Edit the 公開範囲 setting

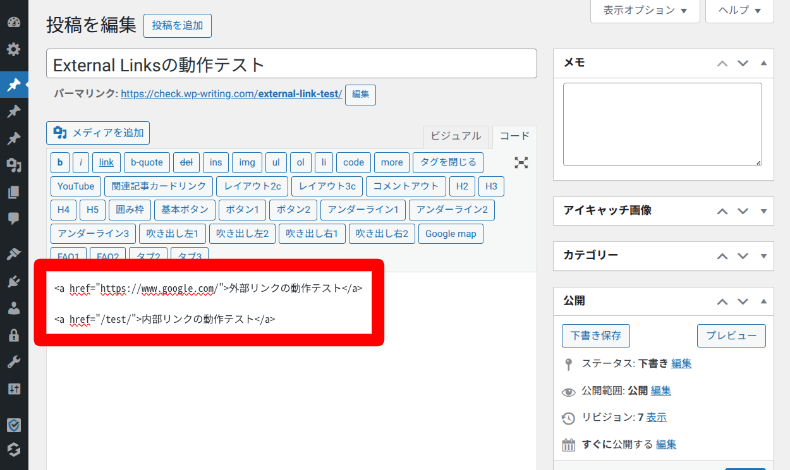(661, 391)
